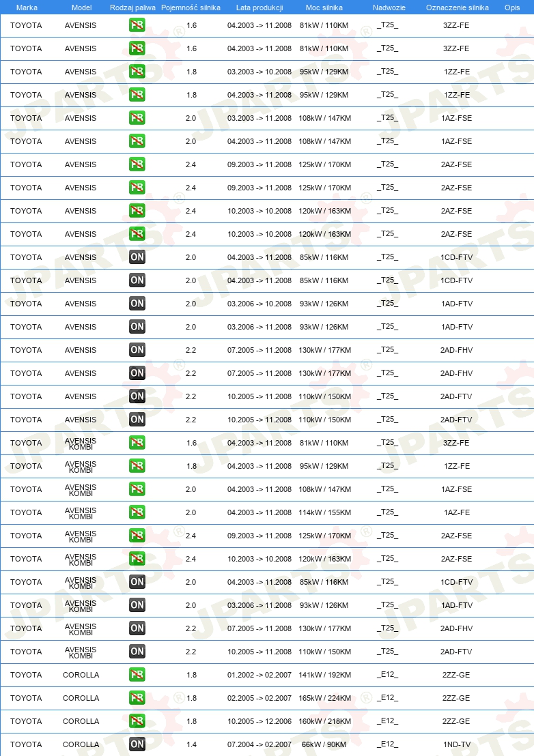
Task: Click petrol icon for Avensis Kombi 108kW 1AZ-FSE
Action: 137,489
